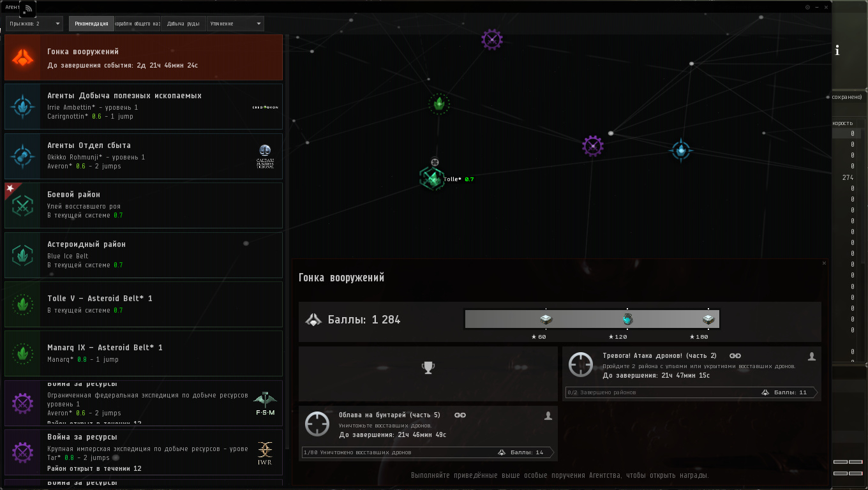The width and height of the screenshot is (868, 490).
Task: Click the crosshair icon of Тревога! Атака дронов!
Action: pyautogui.click(x=581, y=364)
